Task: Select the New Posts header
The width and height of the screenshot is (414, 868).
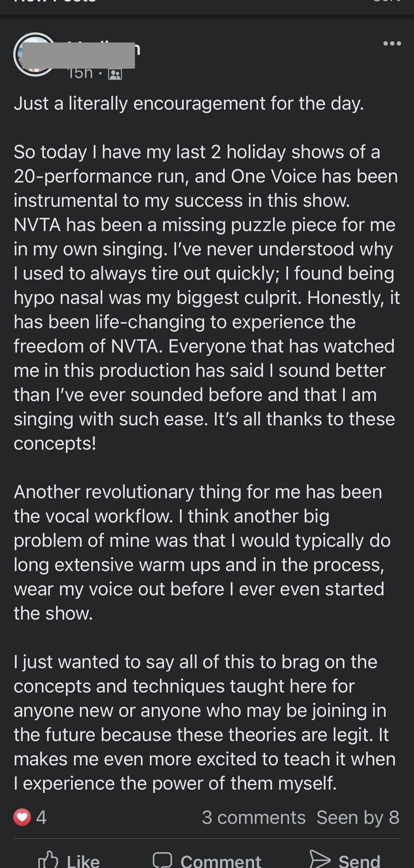Action: [x=55, y=1]
